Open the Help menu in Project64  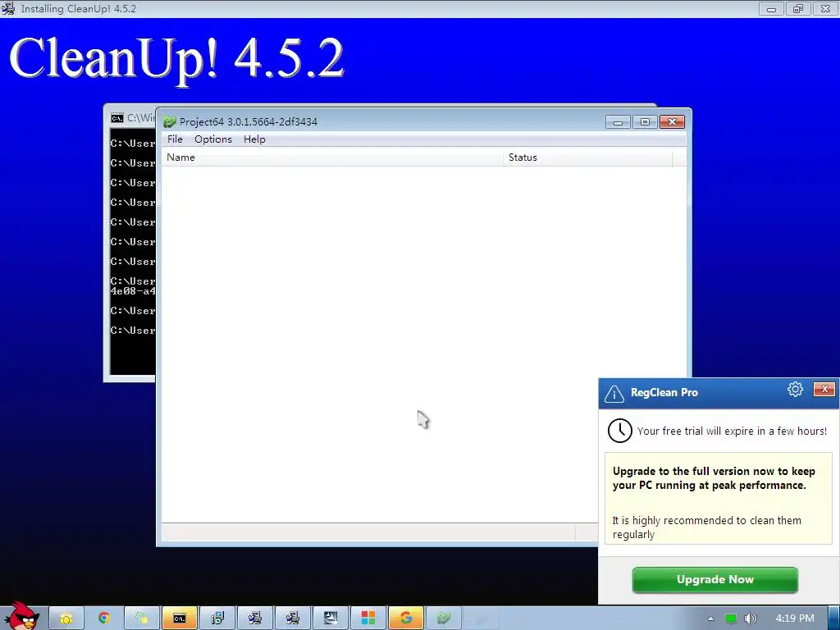254,139
